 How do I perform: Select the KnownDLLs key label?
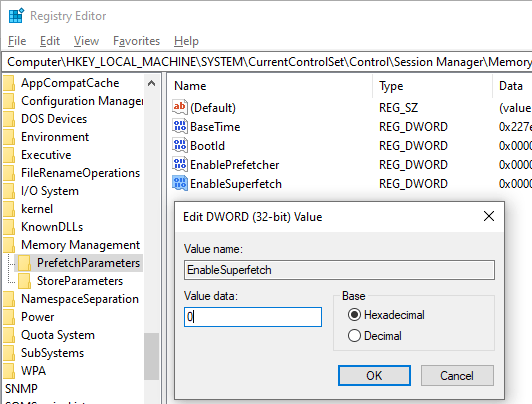(x=52, y=227)
